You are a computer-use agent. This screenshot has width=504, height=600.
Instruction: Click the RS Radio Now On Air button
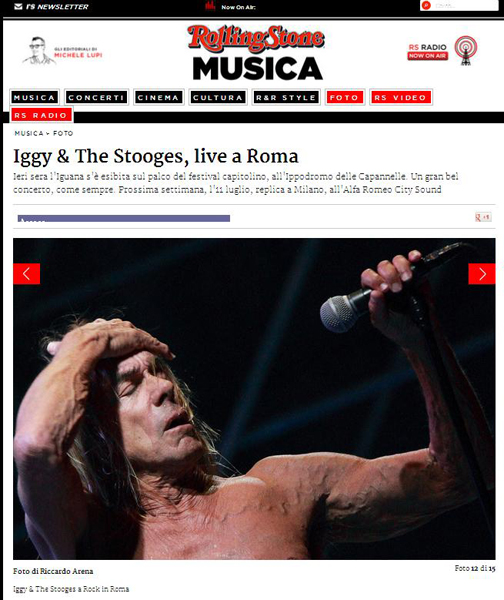[427, 52]
